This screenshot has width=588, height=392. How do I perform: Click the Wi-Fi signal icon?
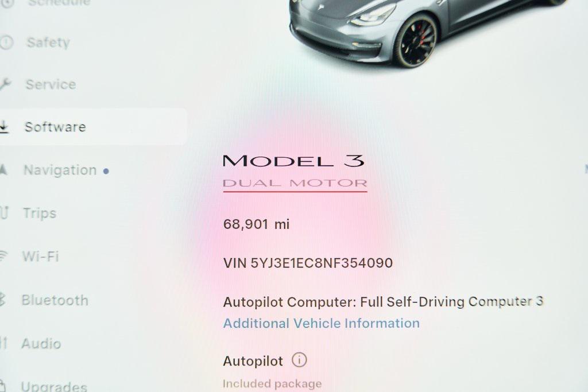[x=3, y=257]
